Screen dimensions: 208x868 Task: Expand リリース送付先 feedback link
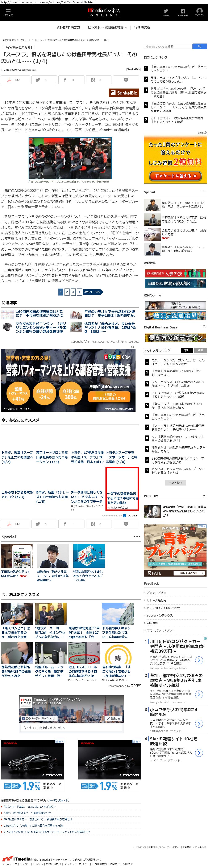coord(157,601)
